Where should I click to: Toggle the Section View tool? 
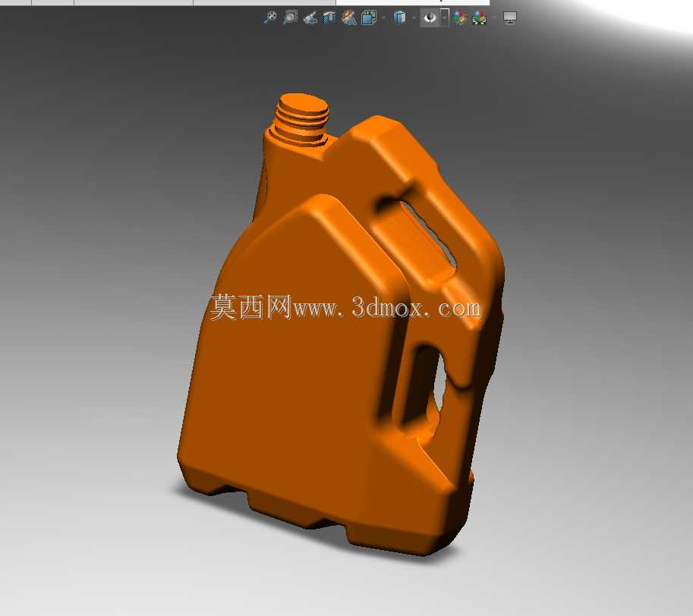click(329, 17)
